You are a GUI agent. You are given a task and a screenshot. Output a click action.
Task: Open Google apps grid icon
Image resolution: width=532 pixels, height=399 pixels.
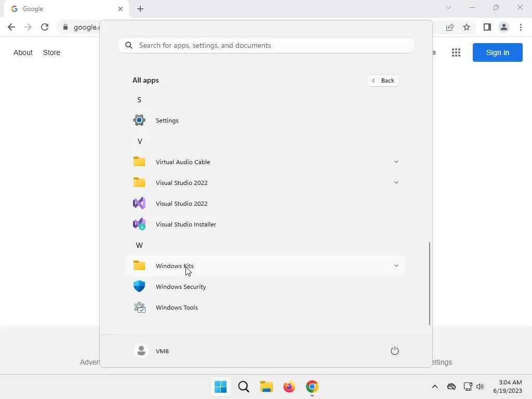coord(456,52)
